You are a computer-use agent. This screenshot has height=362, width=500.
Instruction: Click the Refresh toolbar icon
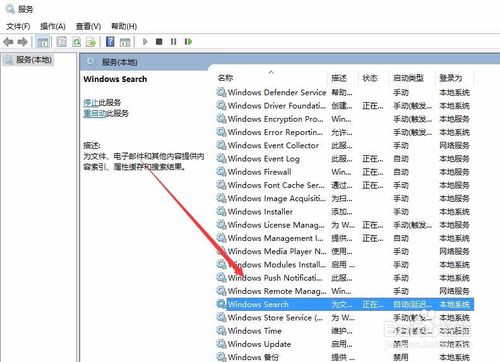point(77,42)
